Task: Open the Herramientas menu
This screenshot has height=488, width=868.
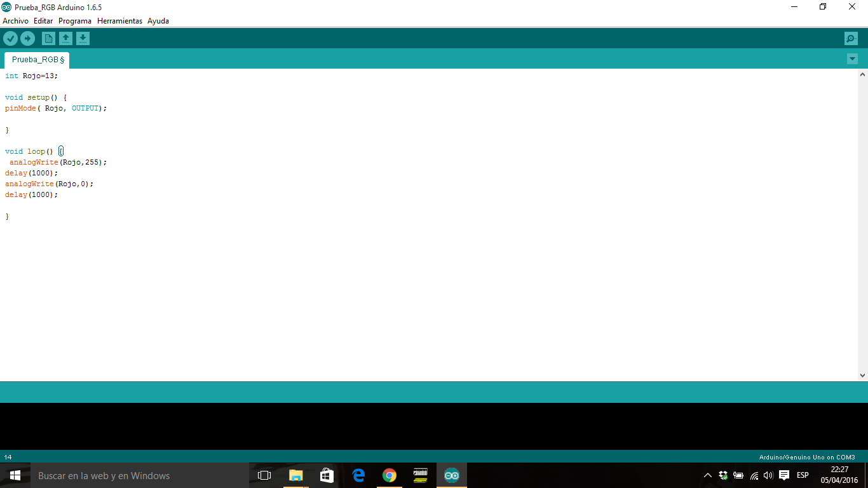Action: tap(119, 21)
